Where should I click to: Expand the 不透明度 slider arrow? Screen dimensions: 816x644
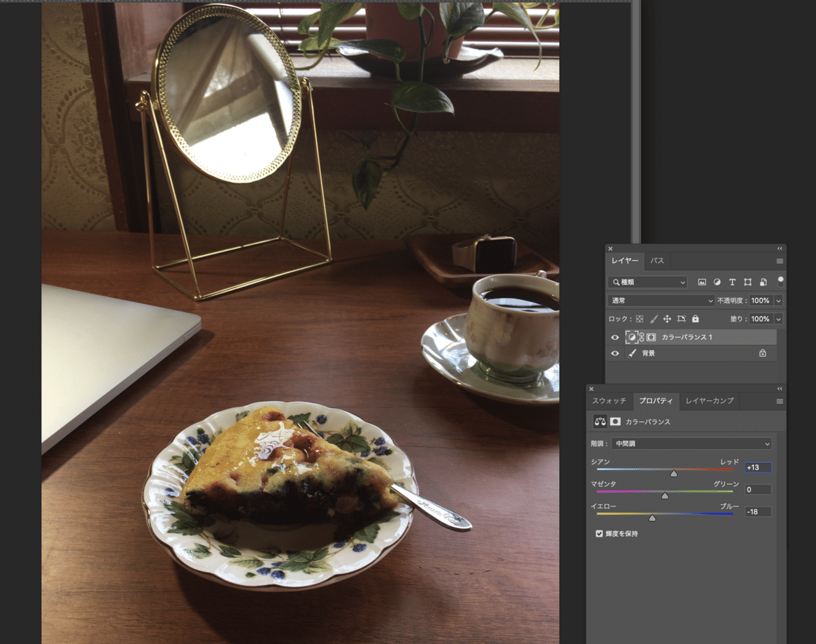[x=778, y=301]
